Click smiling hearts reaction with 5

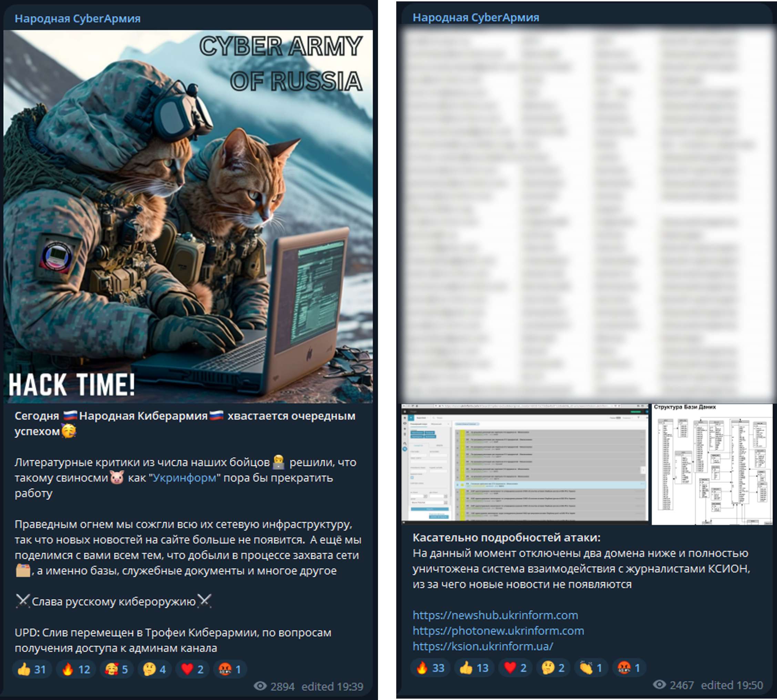tap(116, 670)
